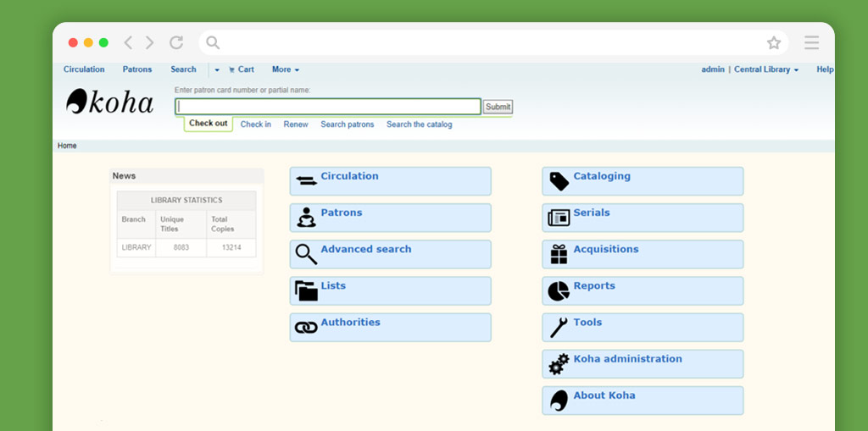
Task: Open the Circulation module link
Action: point(349,176)
